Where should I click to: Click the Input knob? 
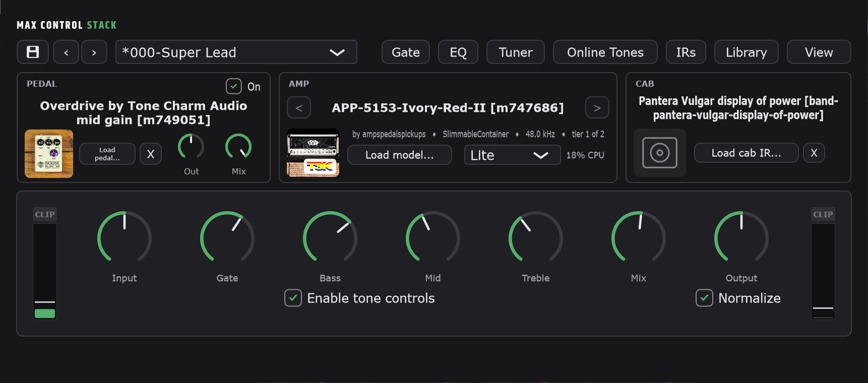[x=125, y=237]
